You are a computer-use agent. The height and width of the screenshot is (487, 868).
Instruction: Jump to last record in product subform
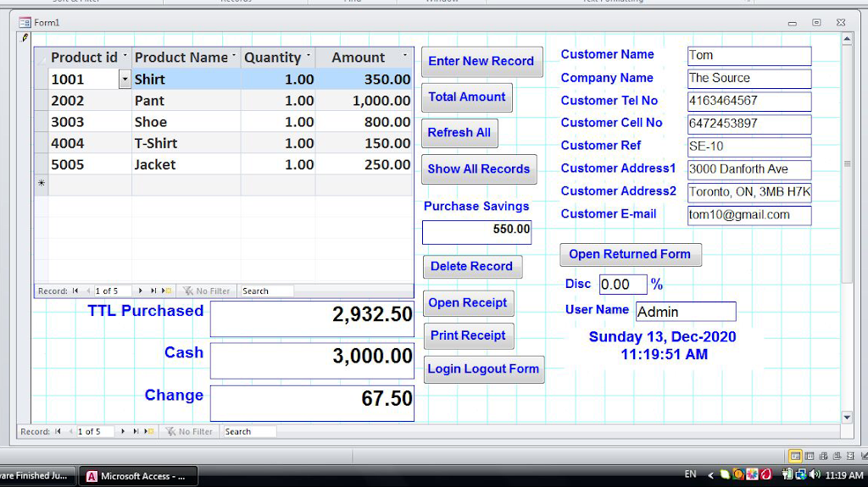(x=153, y=291)
